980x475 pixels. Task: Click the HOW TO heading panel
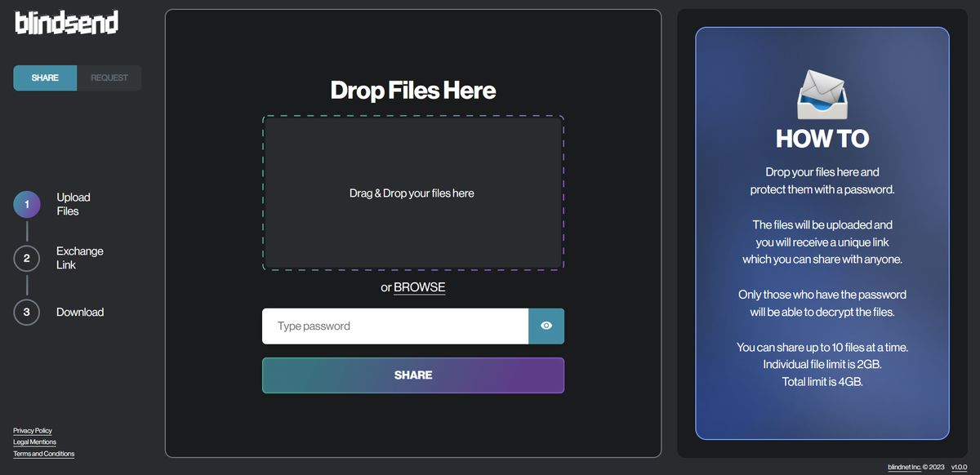[822, 139]
